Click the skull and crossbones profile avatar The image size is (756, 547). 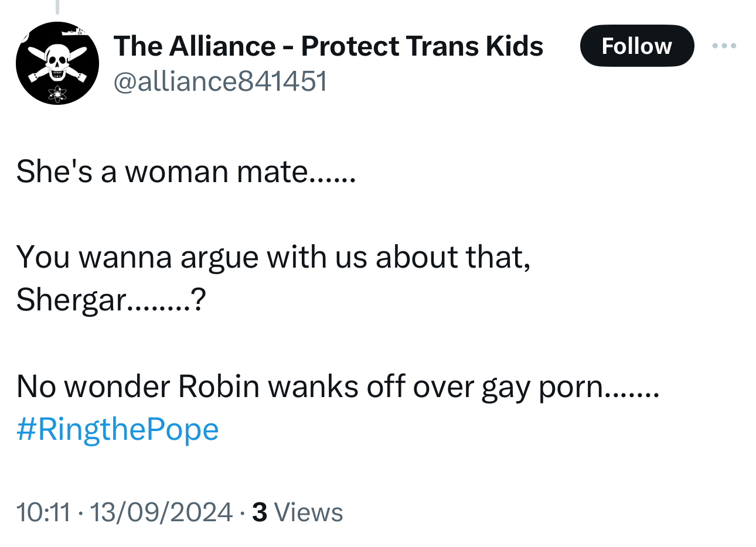coord(57,63)
